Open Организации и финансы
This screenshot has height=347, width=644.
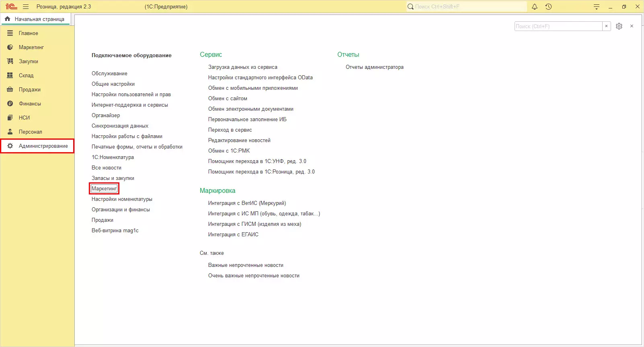(121, 210)
